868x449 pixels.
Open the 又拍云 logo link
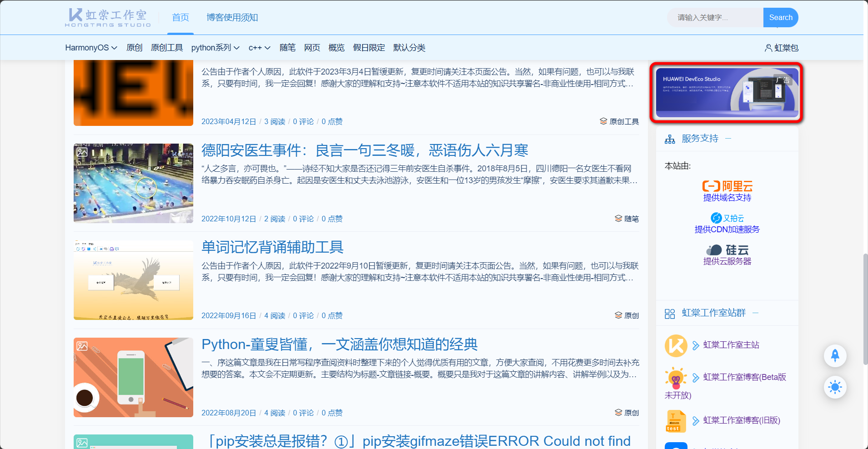(x=727, y=218)
